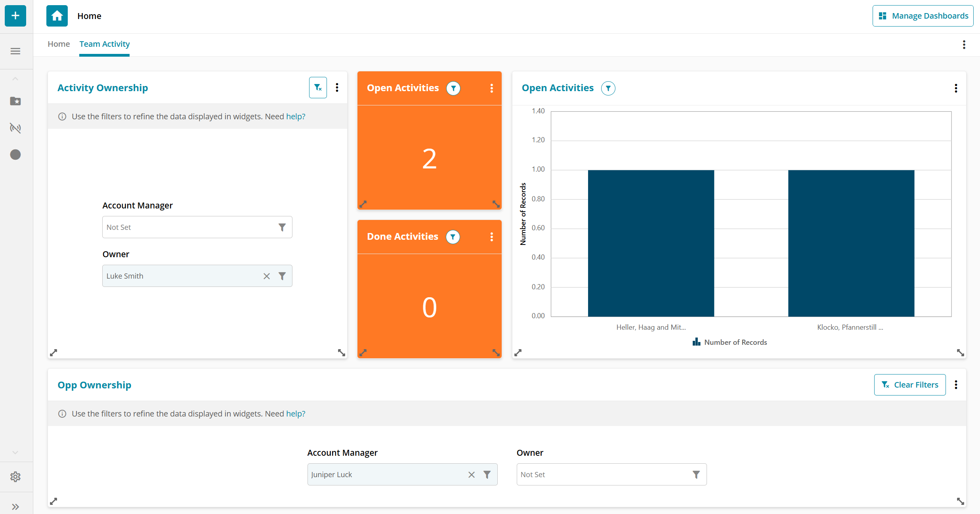Viewport: 980px width, 514px height.
Task: Click the Heller, Haag bar in chart
Action: pos(651,243)
